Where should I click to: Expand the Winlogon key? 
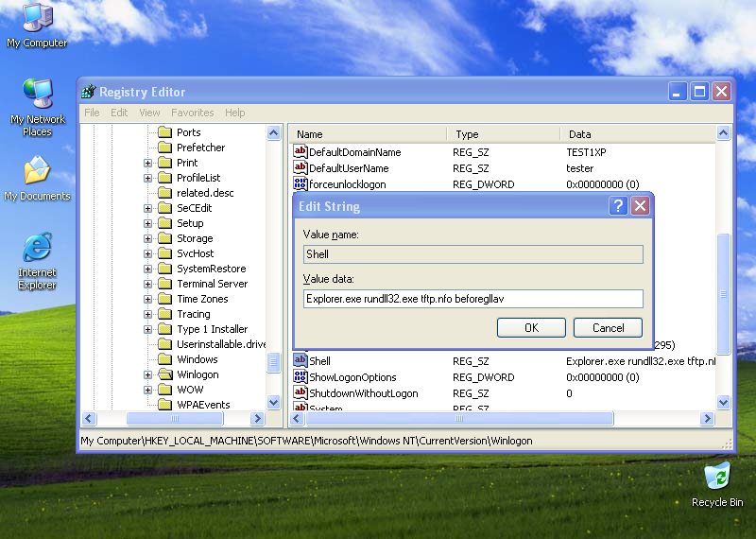[148, 374]
